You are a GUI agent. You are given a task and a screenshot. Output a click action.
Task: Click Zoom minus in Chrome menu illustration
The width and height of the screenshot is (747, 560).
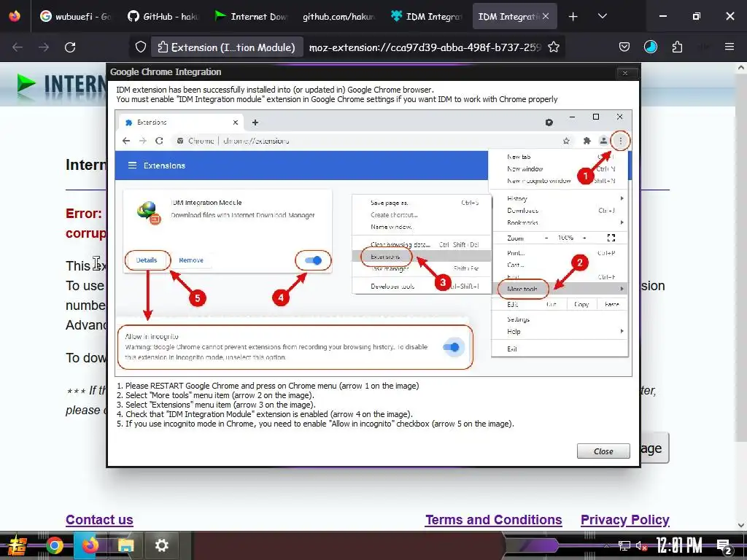click(x=546, y=238)
